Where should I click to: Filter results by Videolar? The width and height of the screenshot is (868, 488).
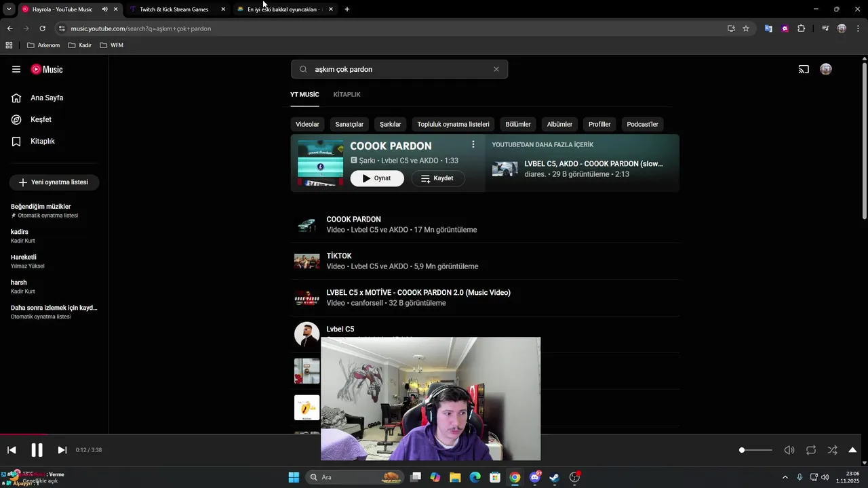pyautogui.click(x=307, y=124)
